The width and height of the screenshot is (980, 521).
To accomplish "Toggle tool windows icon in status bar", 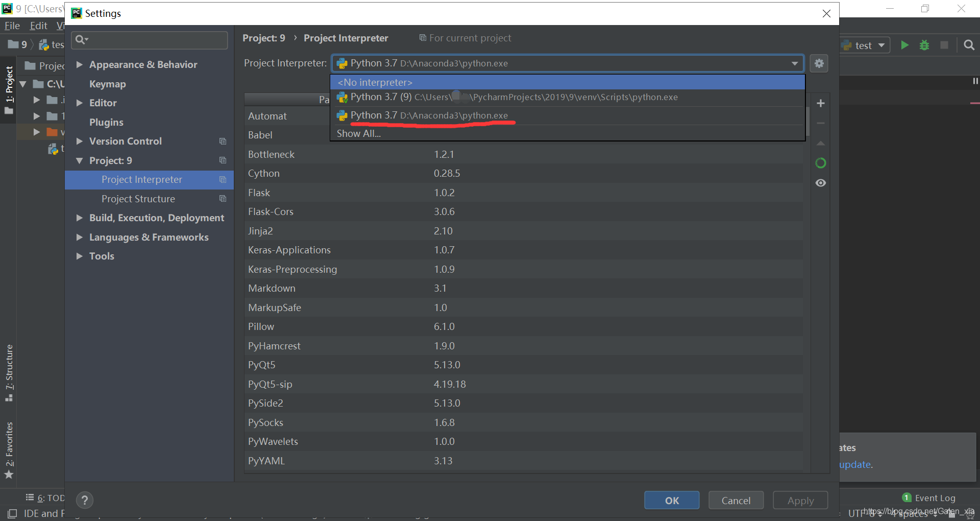I will click(x=12, y=513).
